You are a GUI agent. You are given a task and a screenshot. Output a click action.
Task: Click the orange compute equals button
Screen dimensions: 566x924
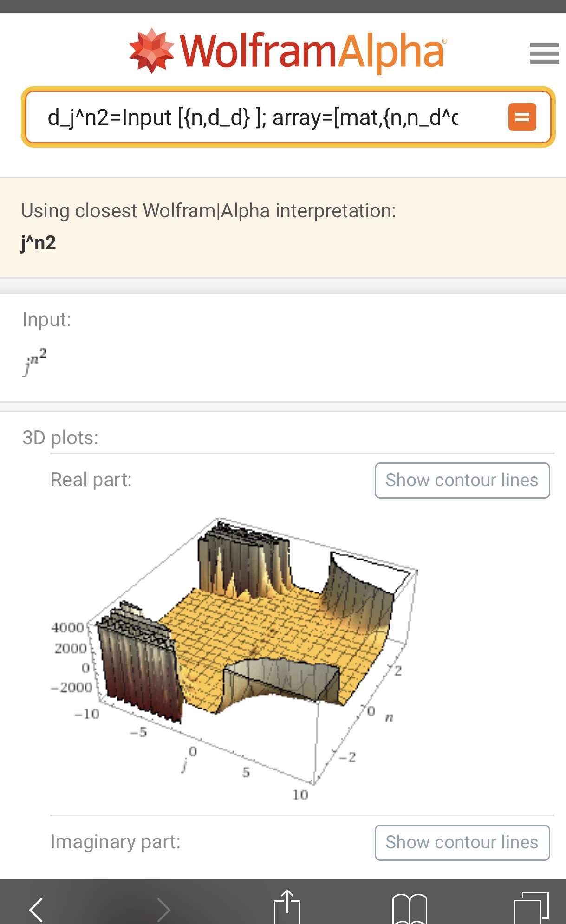click(x=522, y=117)
